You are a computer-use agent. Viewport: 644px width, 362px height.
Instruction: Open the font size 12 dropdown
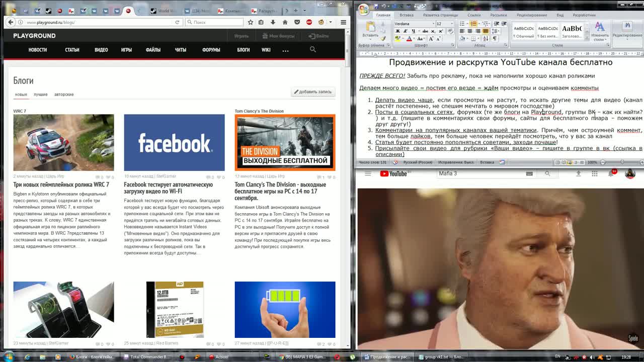[452, 24]
